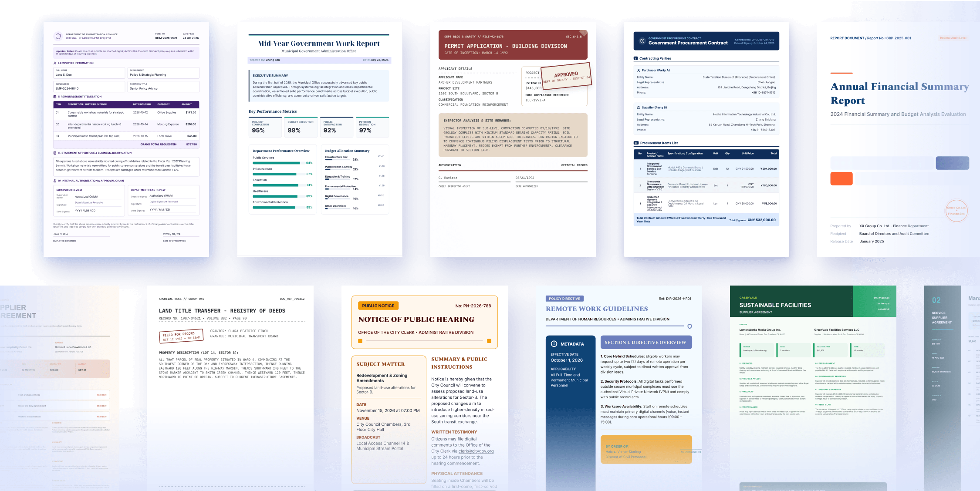Click round Finance Seal stamp
Screen dimensions: 980x491
956,211
